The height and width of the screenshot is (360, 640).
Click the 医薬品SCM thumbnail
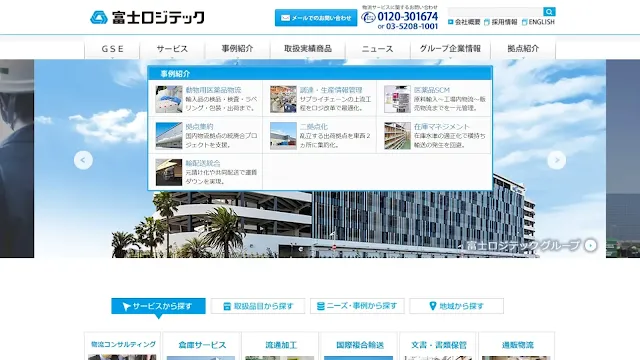pyautogui.click(x=397, y=99)
